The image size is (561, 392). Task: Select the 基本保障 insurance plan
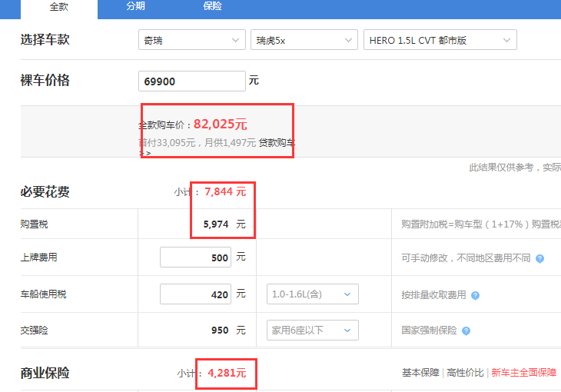coord(420,373)
